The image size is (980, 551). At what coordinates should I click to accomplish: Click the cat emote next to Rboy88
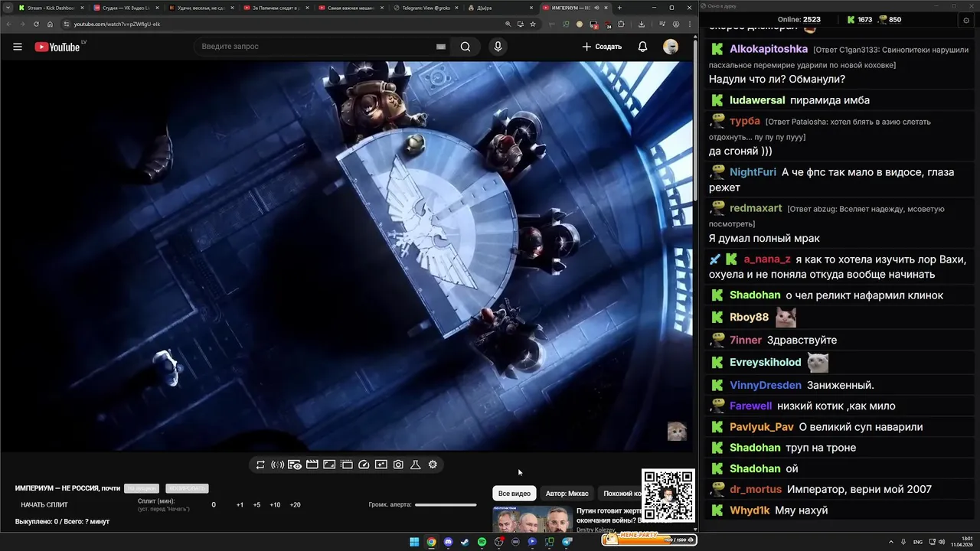coord(786,317)
